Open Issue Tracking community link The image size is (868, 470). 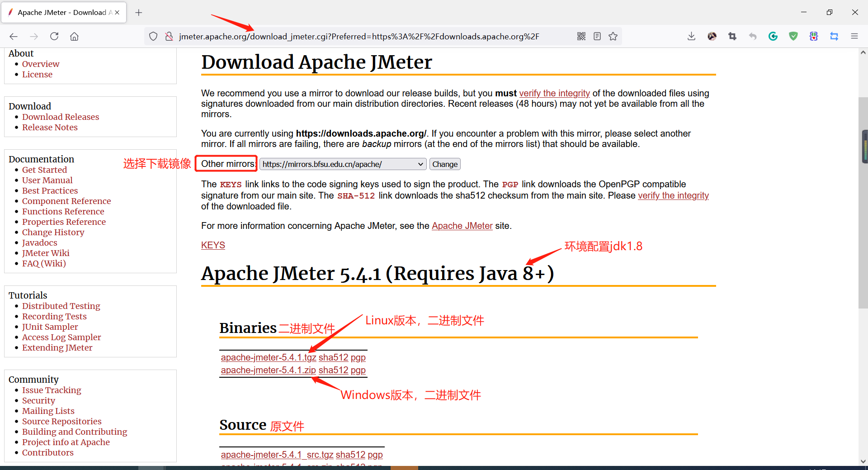(52, 390)
